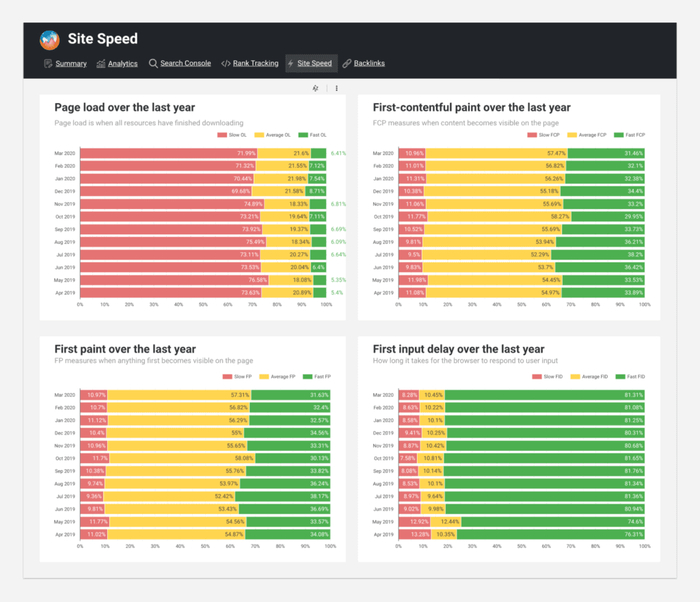
Task: Click the Rank Tracking code brackets icon
Action: pos(226,64)
